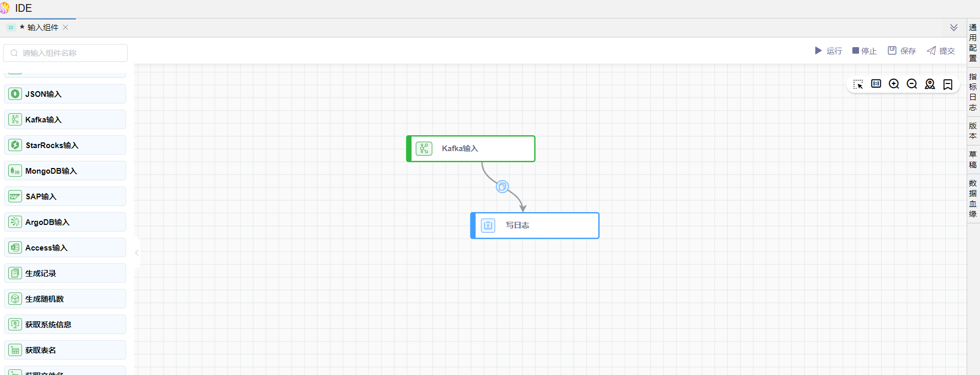980x375 pixels.
Task: Open the 数据血缘 side tab
Action: 973,198
